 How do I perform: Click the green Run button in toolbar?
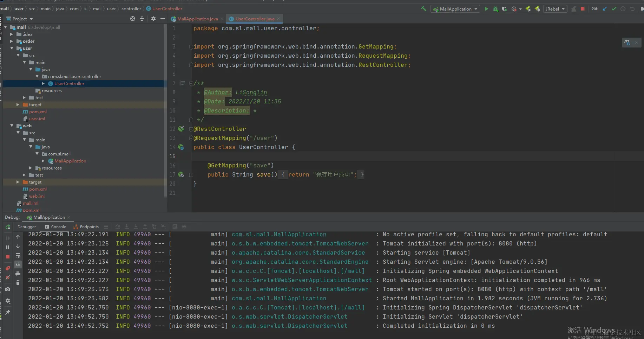pos(486,9)
